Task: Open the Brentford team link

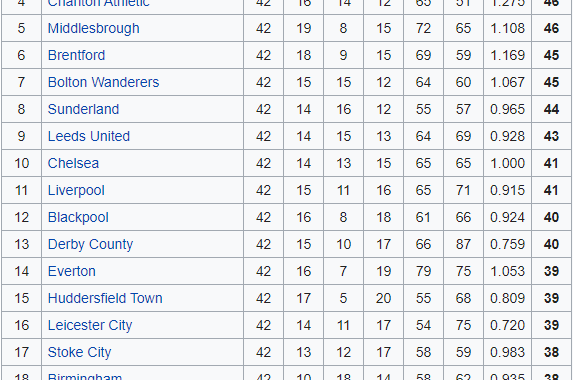Action: click(76, 56)
